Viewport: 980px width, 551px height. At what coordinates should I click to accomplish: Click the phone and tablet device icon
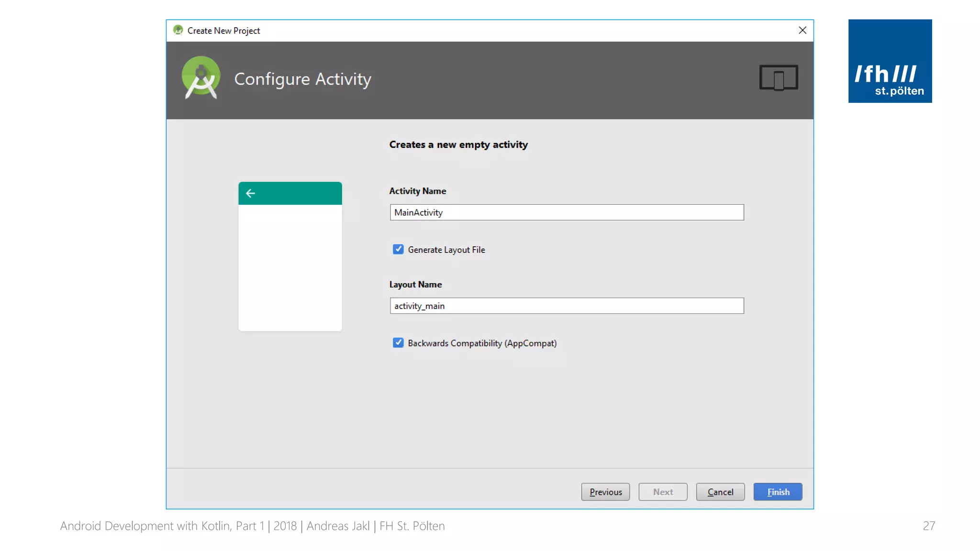(779, 77)
